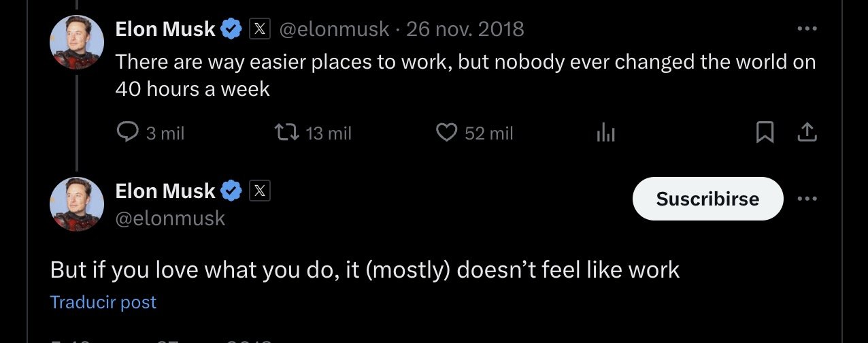Open more options on first tweet
Image resolution: width=868 pixels, height=343 pixels.
(x=806, y=29)
